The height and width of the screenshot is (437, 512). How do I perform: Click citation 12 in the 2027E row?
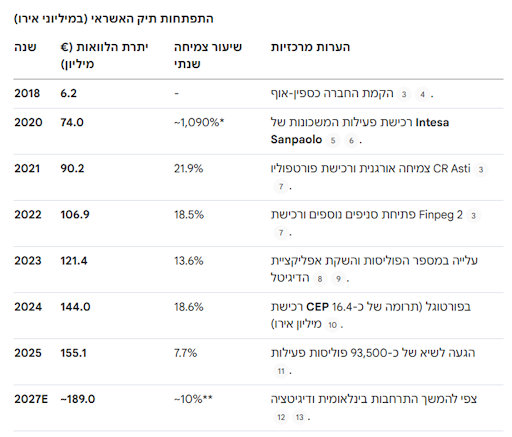click(281, 417)
